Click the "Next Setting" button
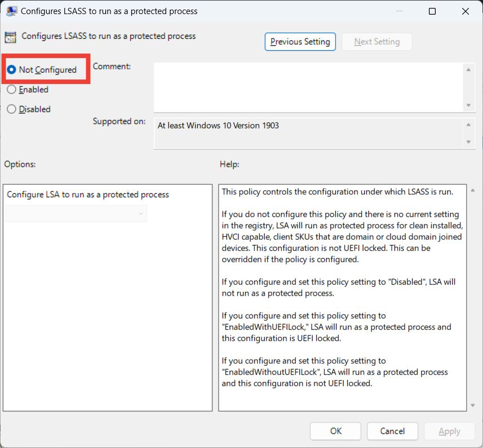Screen dimensions: 483x448 tap(376, 41)
